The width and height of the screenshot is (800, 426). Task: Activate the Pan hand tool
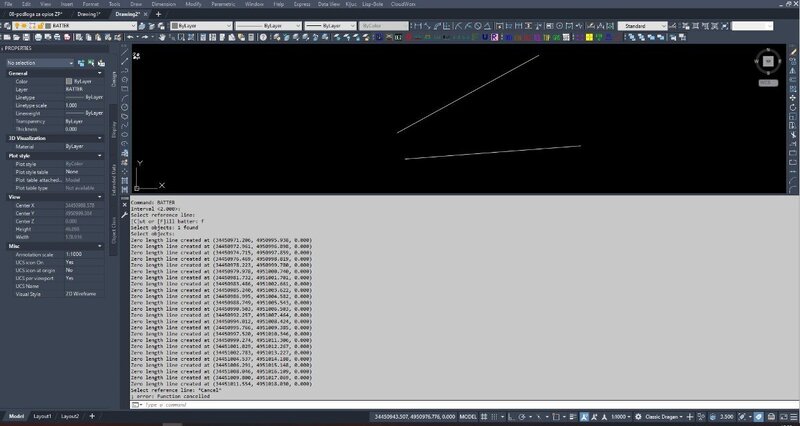(162, 37)
